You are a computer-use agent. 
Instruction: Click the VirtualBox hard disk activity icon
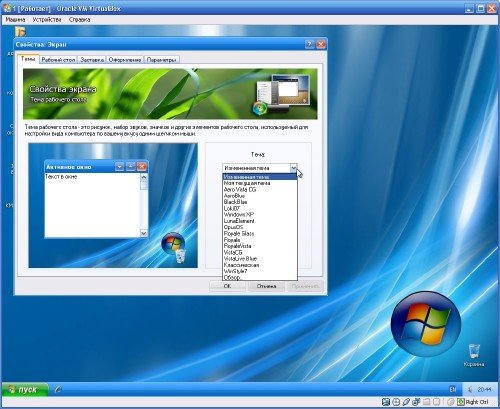(386, 402)
